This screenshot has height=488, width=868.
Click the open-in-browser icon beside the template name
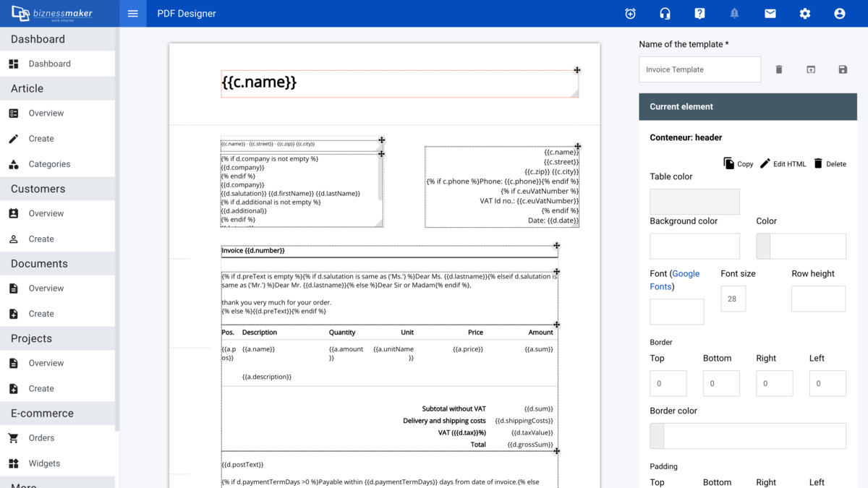811,69
